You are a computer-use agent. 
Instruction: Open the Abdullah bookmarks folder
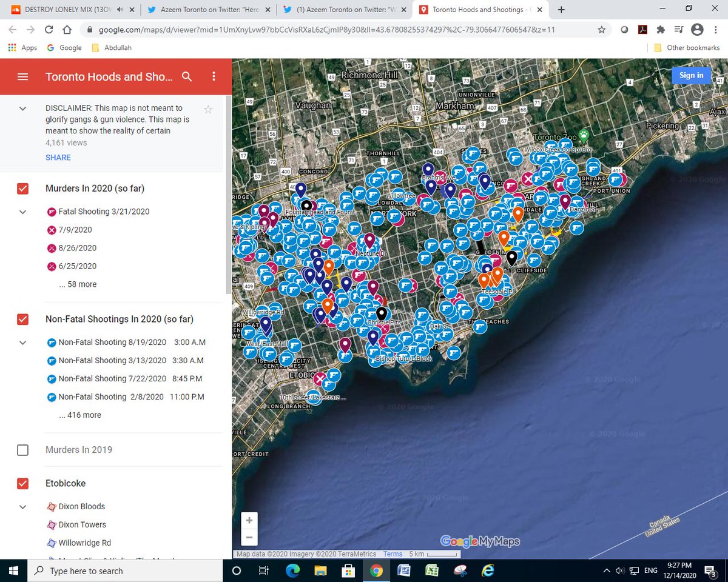[x=112, y=47]
